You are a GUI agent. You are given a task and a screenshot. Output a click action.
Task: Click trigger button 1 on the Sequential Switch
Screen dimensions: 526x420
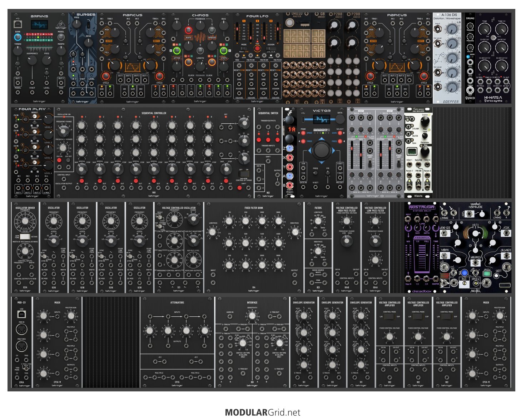(x=259, y=140)
